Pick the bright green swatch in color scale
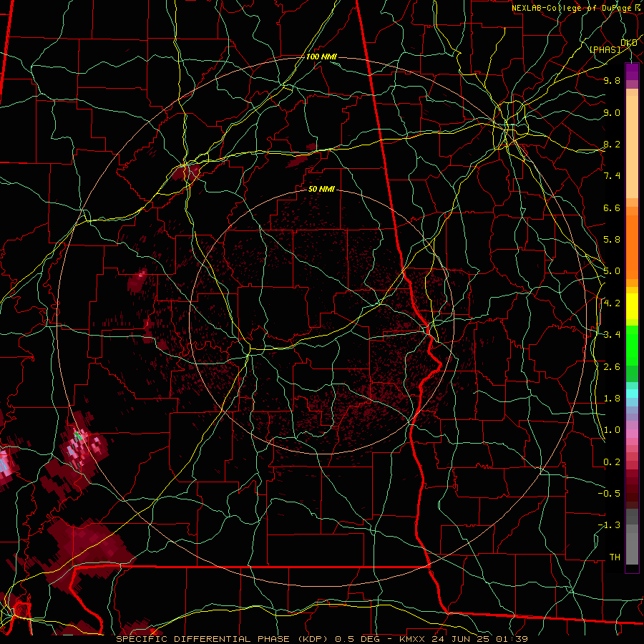Image resolution: width=644 pixels, height=644 pixels. 632,345
